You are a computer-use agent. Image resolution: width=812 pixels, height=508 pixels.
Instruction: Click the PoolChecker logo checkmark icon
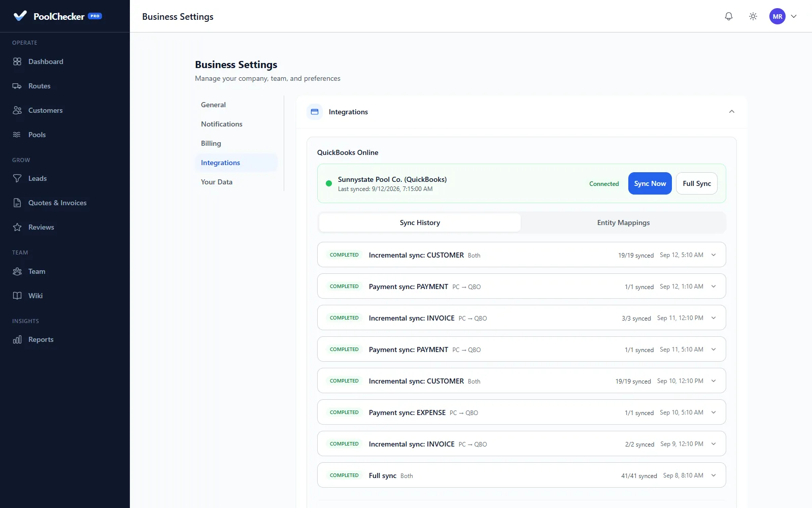coord(20,16)
